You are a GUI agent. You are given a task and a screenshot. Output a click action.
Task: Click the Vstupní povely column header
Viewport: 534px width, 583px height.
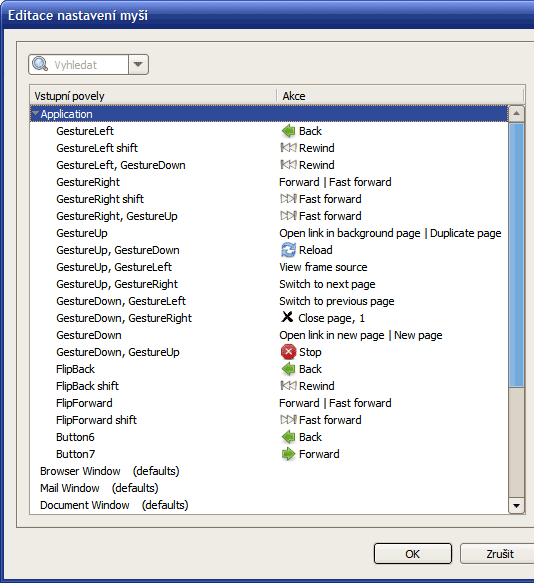[153, 96]
